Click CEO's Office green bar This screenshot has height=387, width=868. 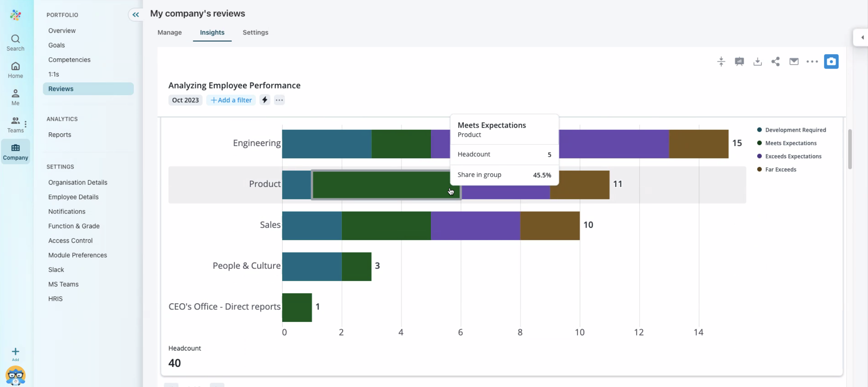[x=297, y=307]
